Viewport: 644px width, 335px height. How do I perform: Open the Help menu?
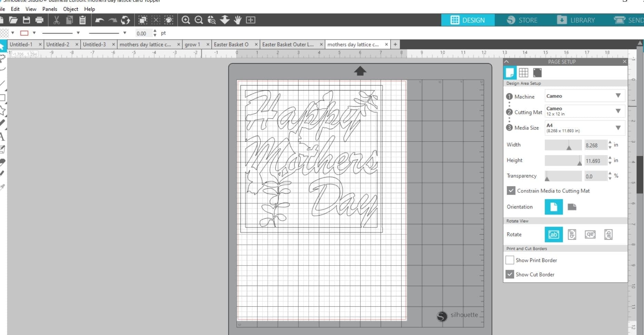89,9
